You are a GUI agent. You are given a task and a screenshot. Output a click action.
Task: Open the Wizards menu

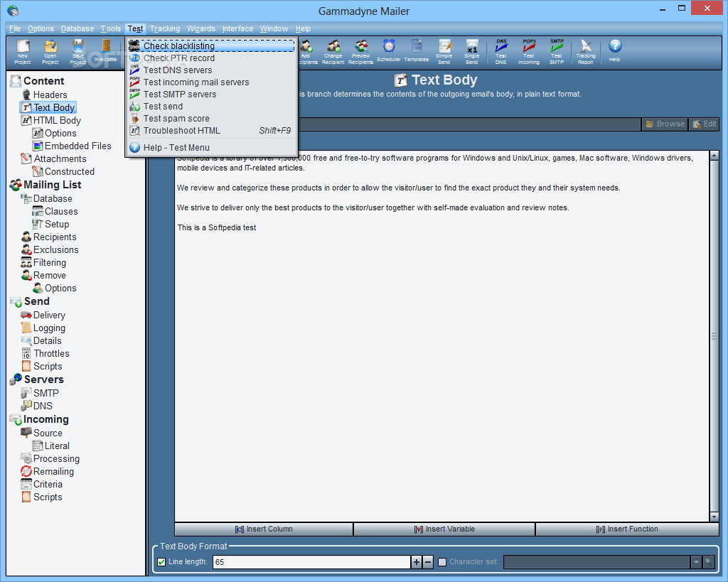tap(201, 28)
